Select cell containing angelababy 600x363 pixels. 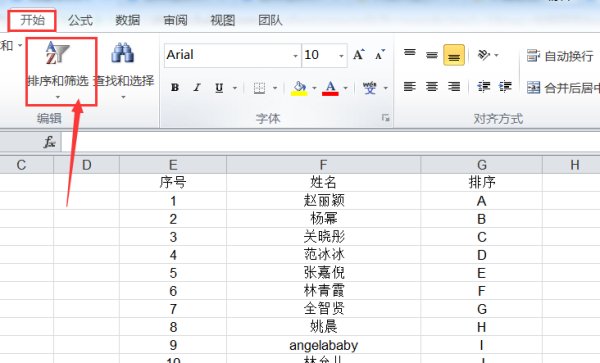(x=323, y=344)
